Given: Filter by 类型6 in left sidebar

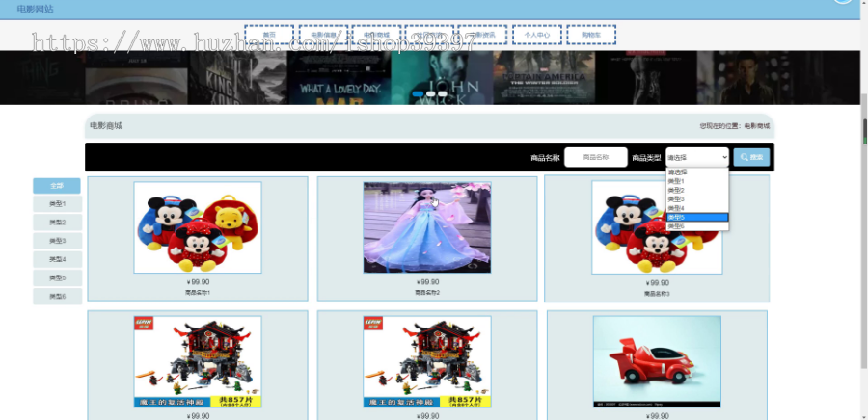Looking at the screenshot, I should click(57, 296).
